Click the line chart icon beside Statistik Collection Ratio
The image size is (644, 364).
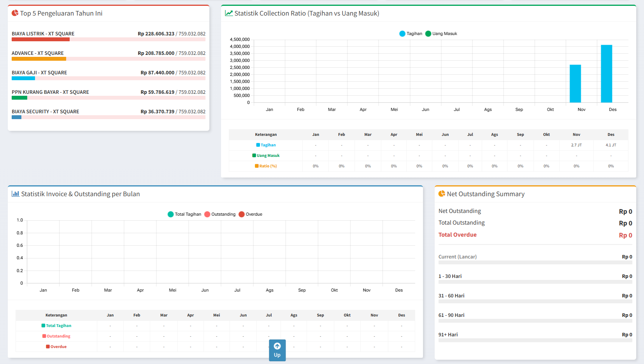[229, 13]
